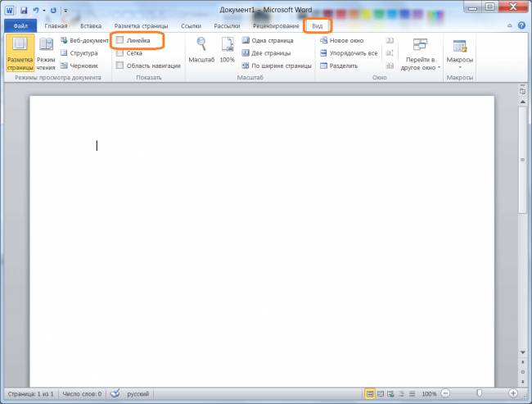Set zoom to 100% via ribbon icon
The image size is (532, 404).
pos(227,48)
